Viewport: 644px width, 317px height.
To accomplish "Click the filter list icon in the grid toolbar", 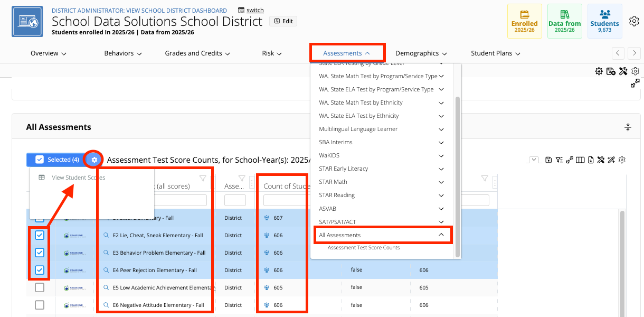I will pyautogui.click(x=559, y=160).
